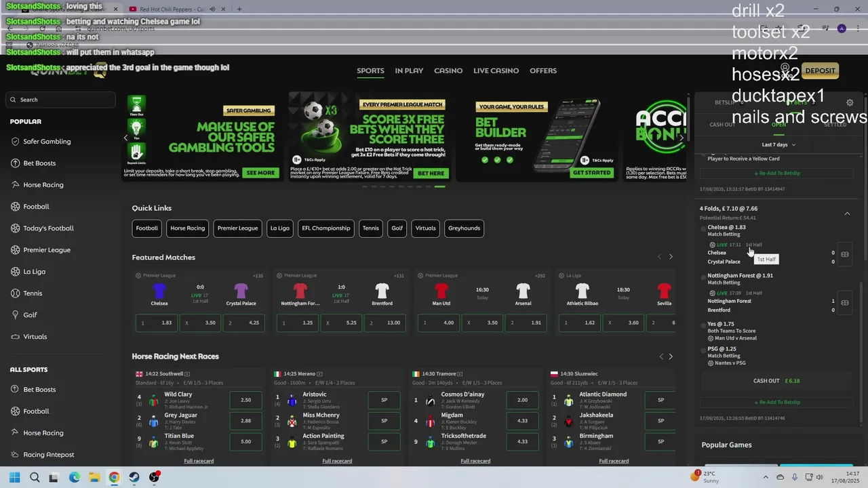The width and height of the screenshot is (868, 488).
Task: Select Crystal Palace win odds 4.25
Action: pos(244,323)
